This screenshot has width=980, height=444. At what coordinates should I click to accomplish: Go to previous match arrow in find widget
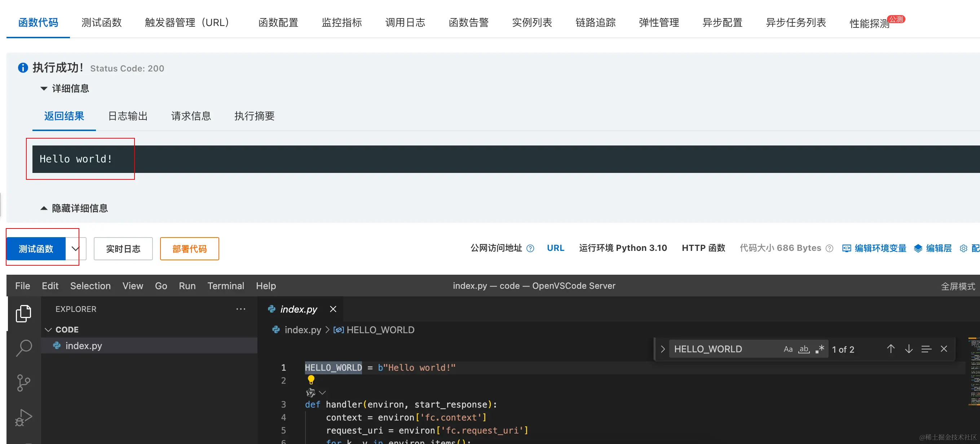tap(891, 349)
